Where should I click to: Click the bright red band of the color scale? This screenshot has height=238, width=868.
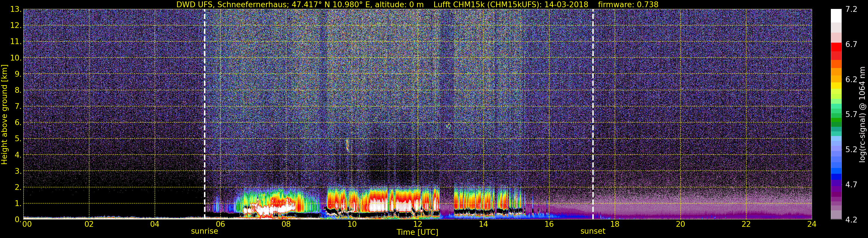point(836,46)
